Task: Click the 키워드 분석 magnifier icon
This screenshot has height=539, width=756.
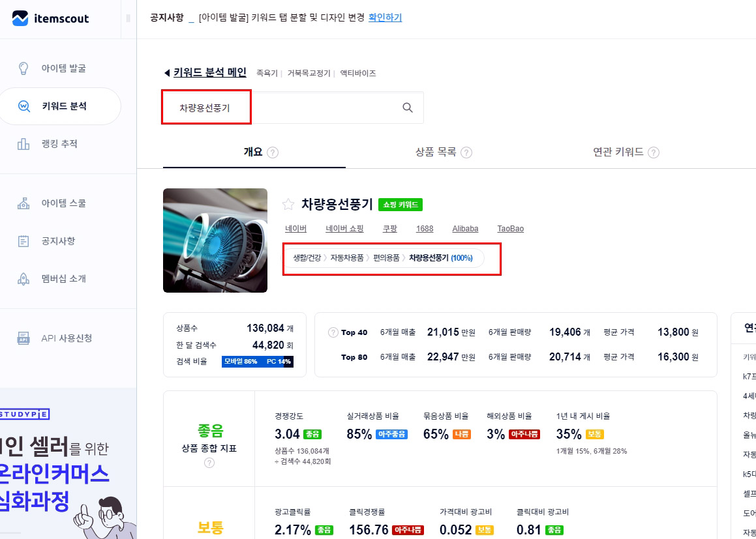Action: [x=23, y=106]
